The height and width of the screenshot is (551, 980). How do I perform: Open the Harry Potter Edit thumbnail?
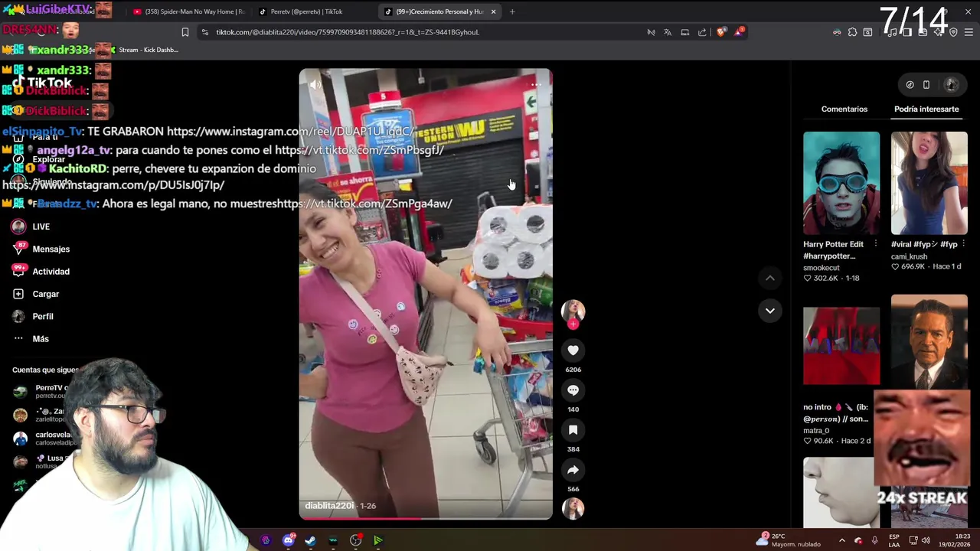(x=841, y=183)
